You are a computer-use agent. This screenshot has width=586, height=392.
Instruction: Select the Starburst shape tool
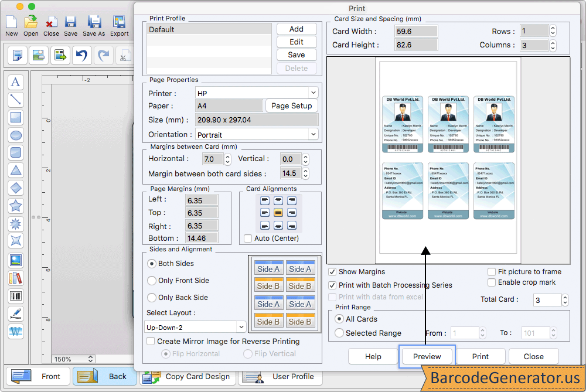(x=16, y=223)
